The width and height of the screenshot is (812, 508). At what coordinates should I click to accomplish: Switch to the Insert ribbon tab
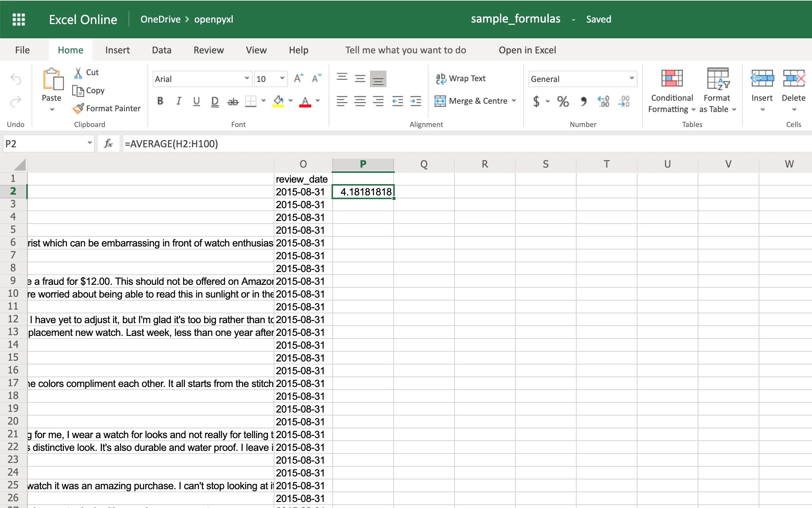pyautogui.click(x=117, y=50)
